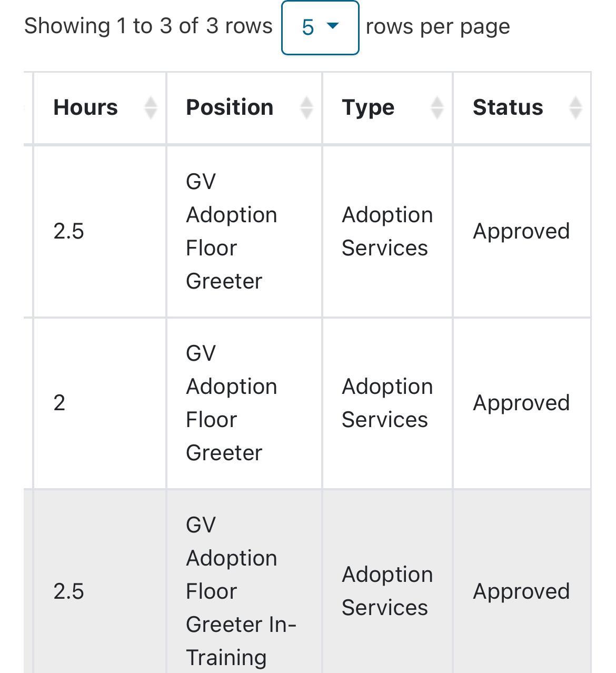Click the sort arrows in Status column
The height and width of the screenshot is (673, 616).
[575, 108]
